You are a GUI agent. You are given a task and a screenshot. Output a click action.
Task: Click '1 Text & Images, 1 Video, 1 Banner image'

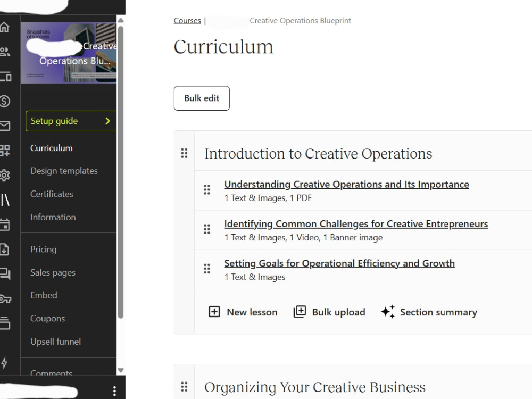coord(303,237)
